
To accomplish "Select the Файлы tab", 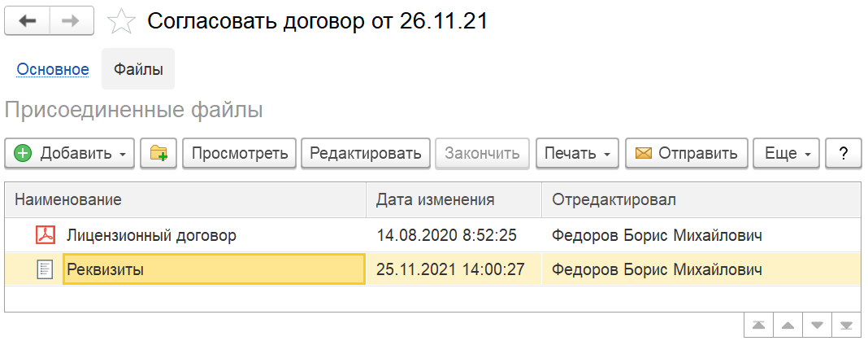I will (138, 69).
